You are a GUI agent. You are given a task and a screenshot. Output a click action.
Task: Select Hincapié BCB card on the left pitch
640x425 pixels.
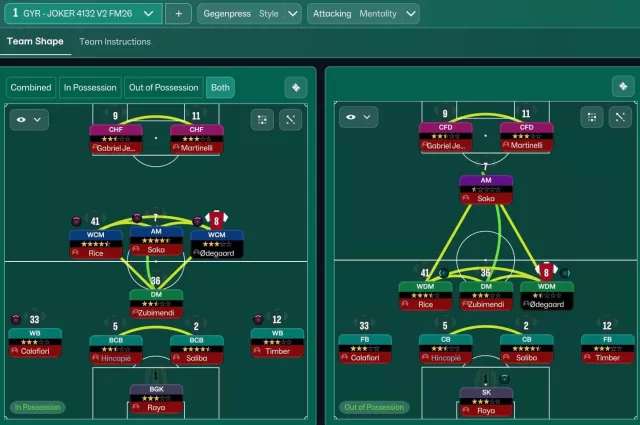pos(116,349)
